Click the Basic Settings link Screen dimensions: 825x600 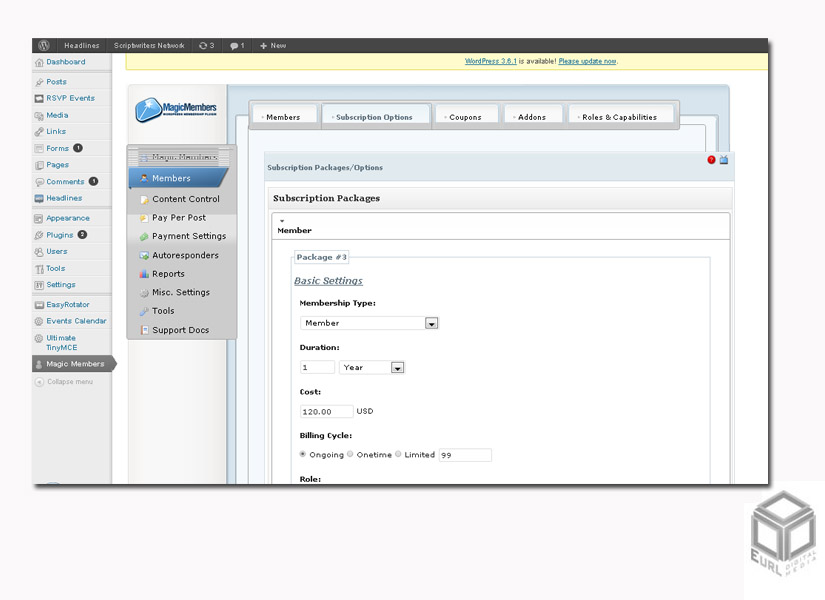(x=328, y=281)
